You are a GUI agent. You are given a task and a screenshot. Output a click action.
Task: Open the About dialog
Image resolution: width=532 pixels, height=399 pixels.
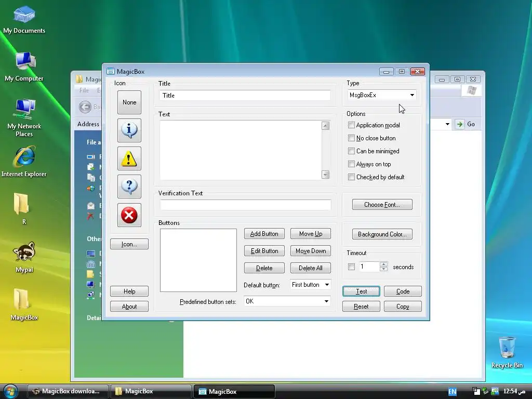129,307
